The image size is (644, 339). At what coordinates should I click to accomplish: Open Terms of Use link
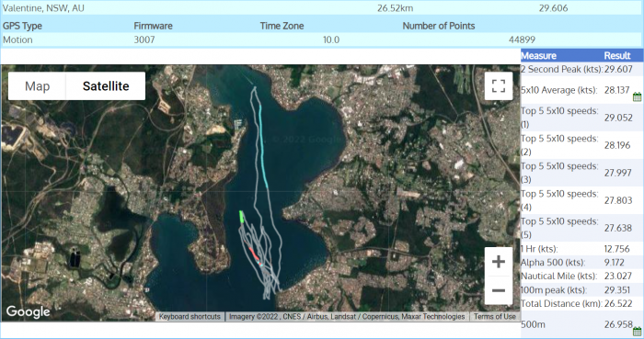[x=495, y=316]
